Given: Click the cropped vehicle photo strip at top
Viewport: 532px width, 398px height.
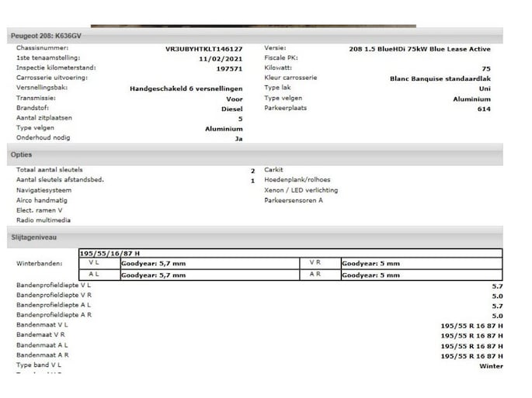Looking at the screenshot, I should tap(252, 26).
